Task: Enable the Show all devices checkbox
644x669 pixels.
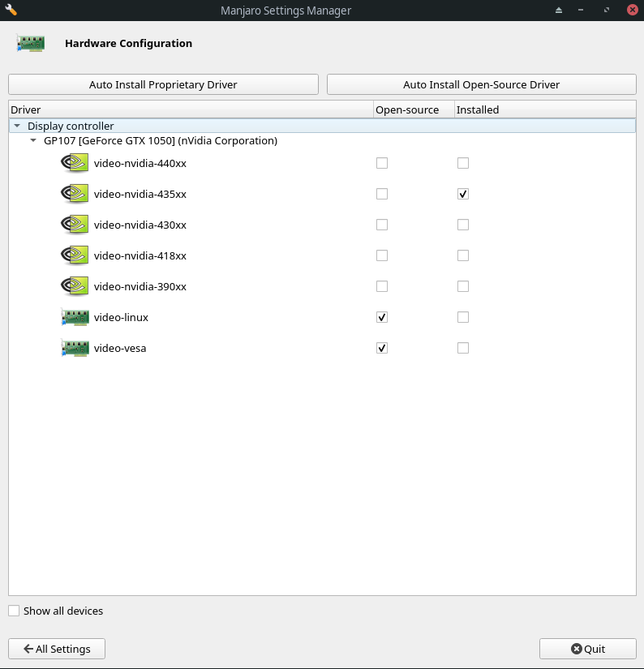Action: coord(14,611)
